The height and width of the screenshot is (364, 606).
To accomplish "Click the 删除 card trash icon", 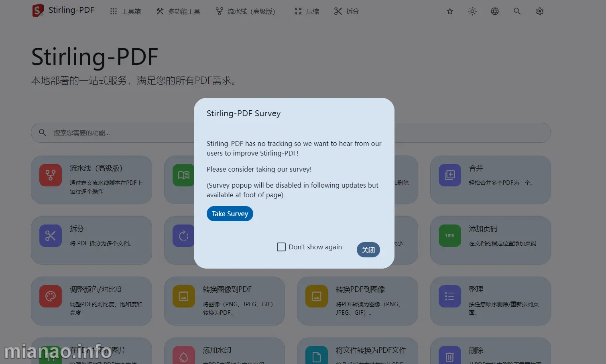I will point(450,355).
